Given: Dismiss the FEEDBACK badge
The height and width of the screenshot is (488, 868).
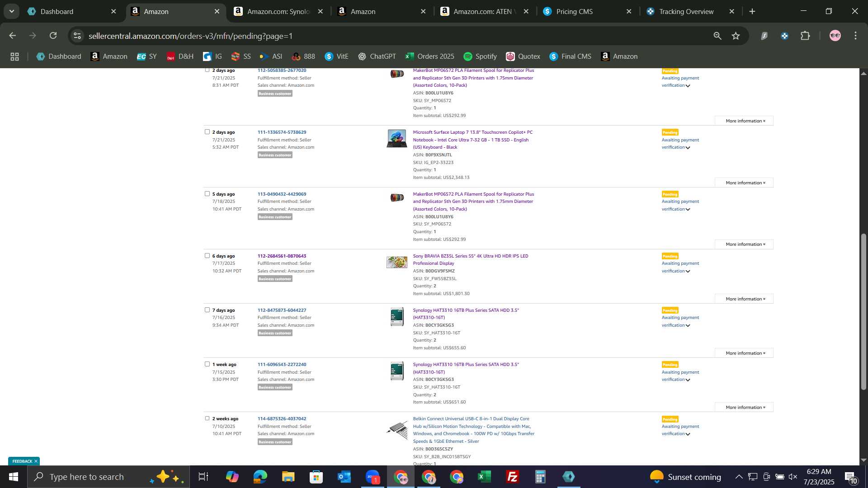Looking at the screenshot, I should pos(36,461).
